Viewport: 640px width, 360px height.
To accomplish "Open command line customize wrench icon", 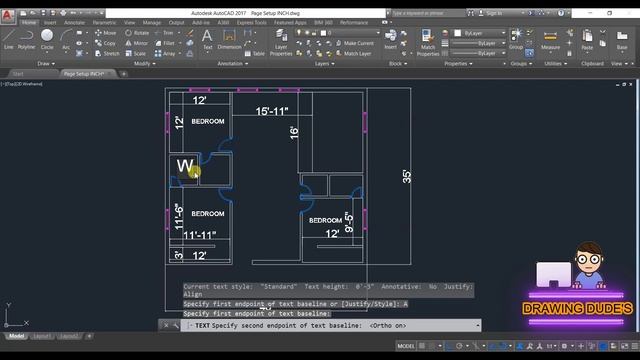I will point(176,325).
